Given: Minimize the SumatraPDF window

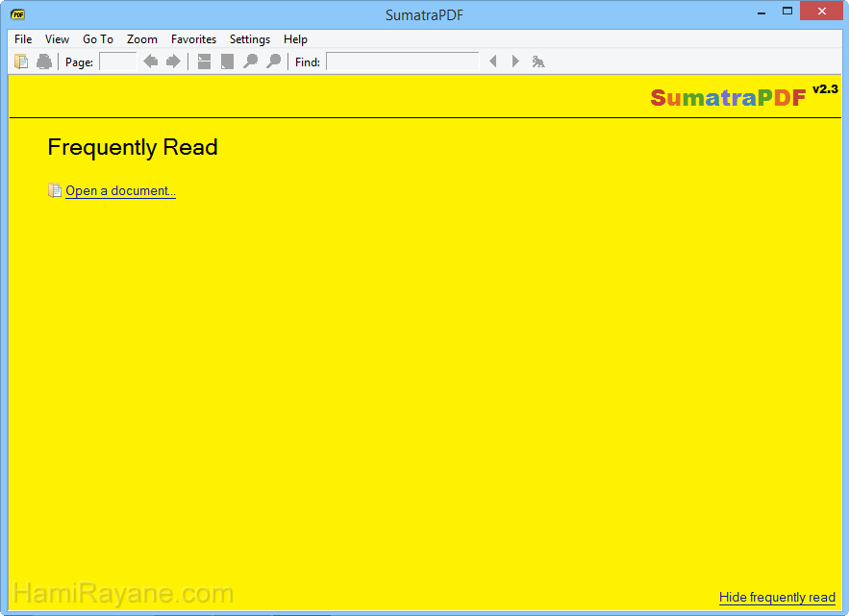Looking at the screenshot, I should pos(762,12).
